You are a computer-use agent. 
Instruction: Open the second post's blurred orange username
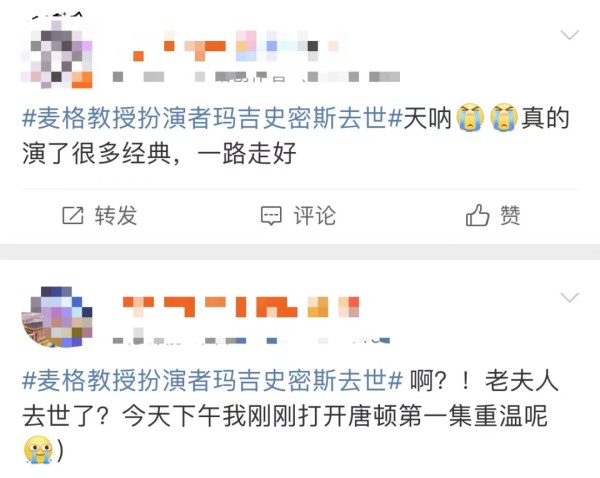click(240, 307)
